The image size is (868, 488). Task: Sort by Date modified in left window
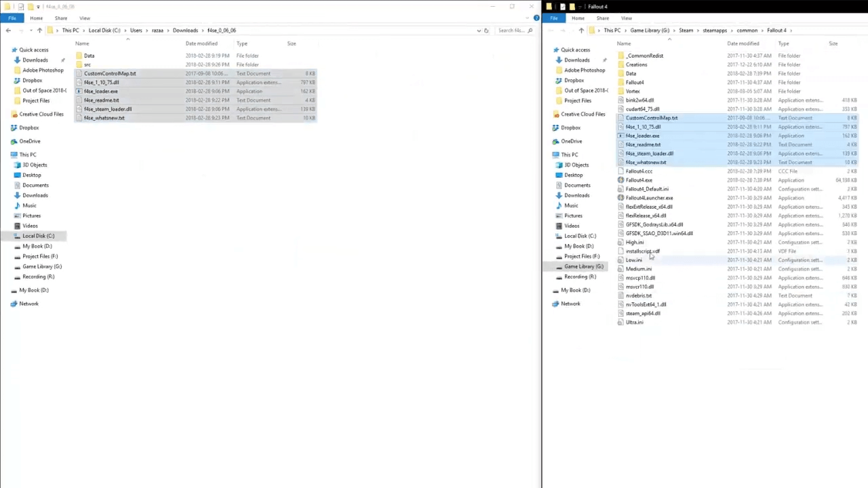(x=201, y=43)
